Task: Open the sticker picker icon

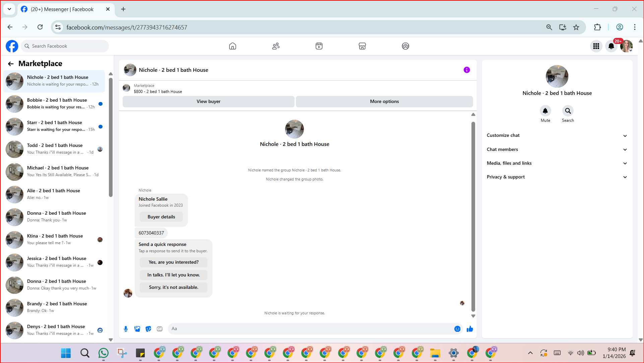Action: point(148,329)
